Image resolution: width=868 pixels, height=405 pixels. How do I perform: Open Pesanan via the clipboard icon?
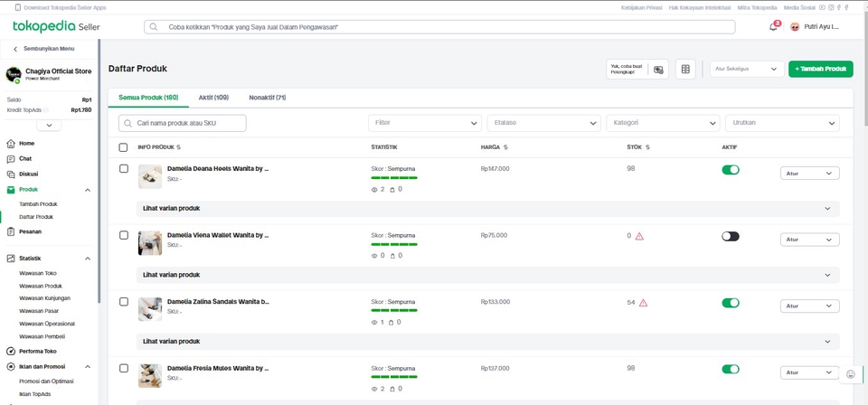11,231
